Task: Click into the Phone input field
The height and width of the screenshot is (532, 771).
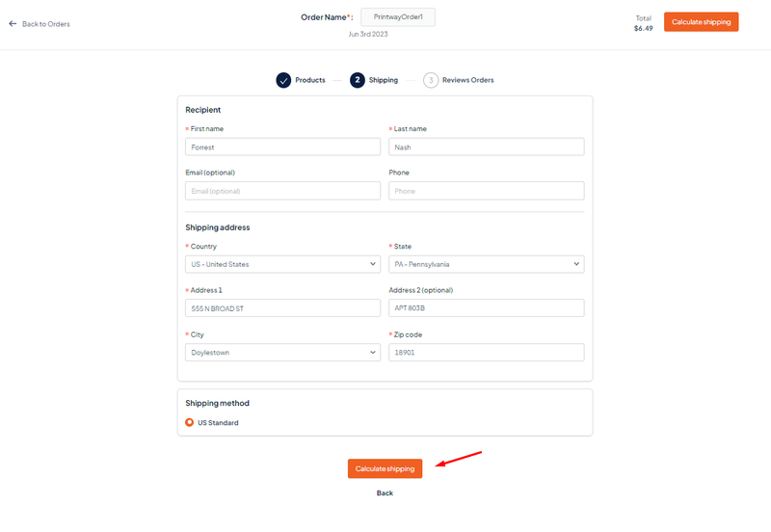Action: tap(487, 191)
